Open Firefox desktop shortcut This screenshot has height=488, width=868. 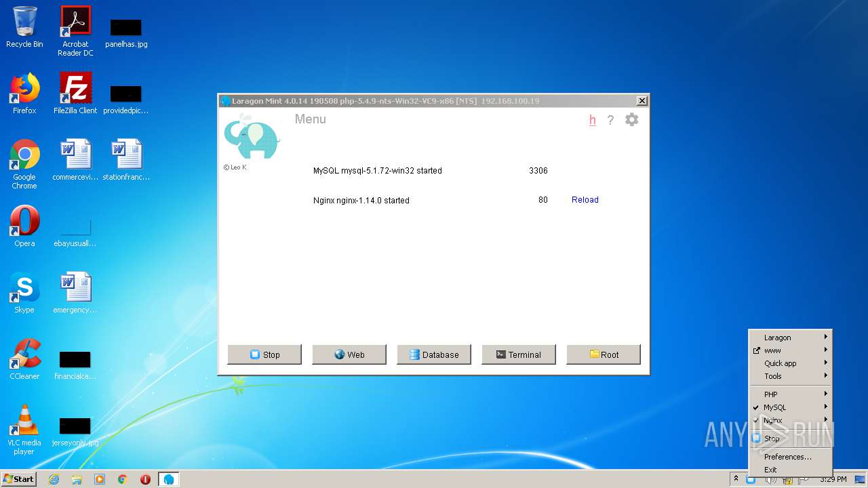click(24, 94)
